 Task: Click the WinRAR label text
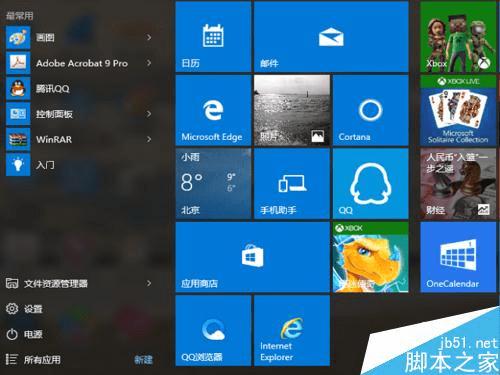pyautogui.click(x=54, y=139)
